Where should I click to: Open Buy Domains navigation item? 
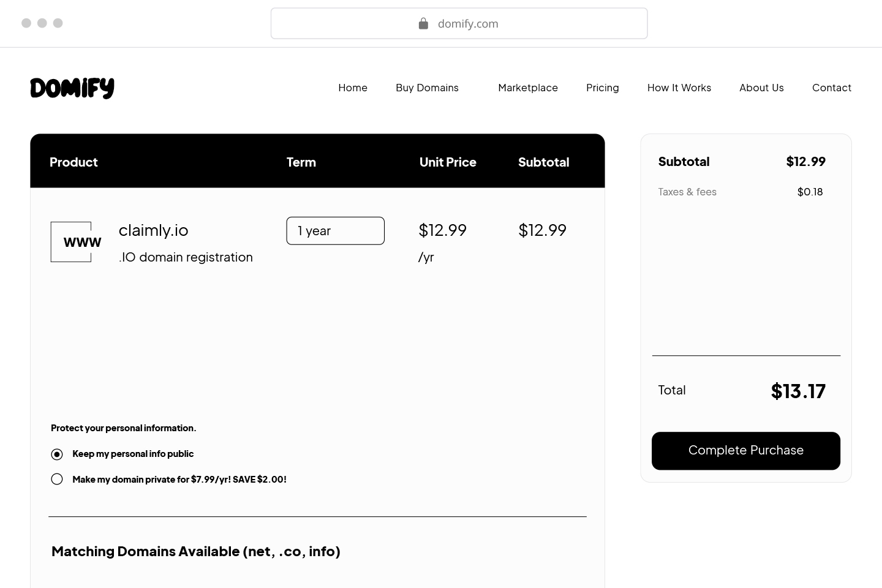coord(427,88)
